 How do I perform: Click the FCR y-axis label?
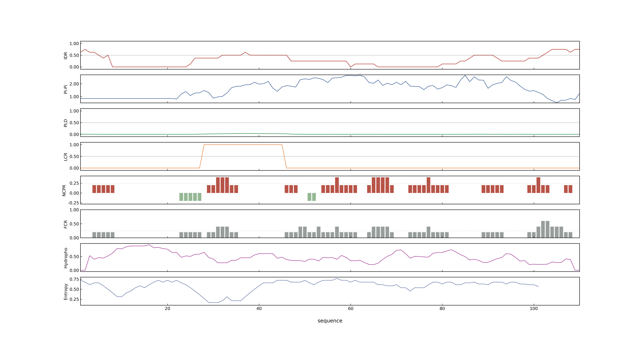coord(66,224)
